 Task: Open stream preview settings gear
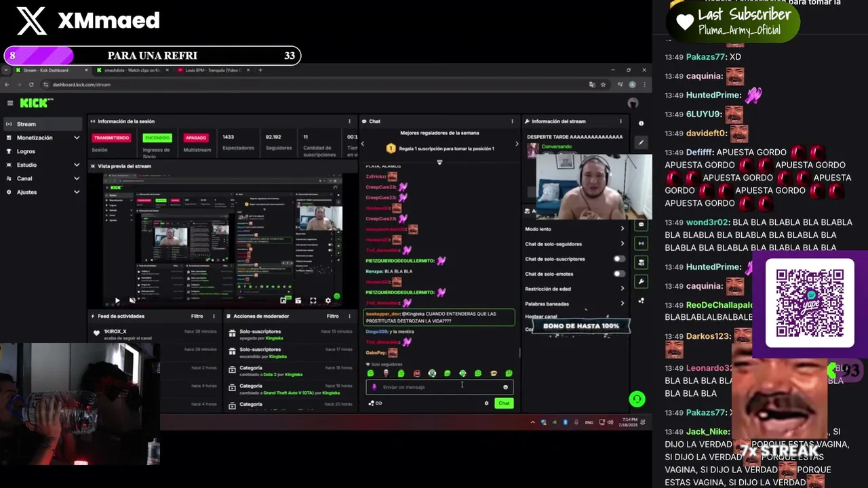click(x=328, y=300)
